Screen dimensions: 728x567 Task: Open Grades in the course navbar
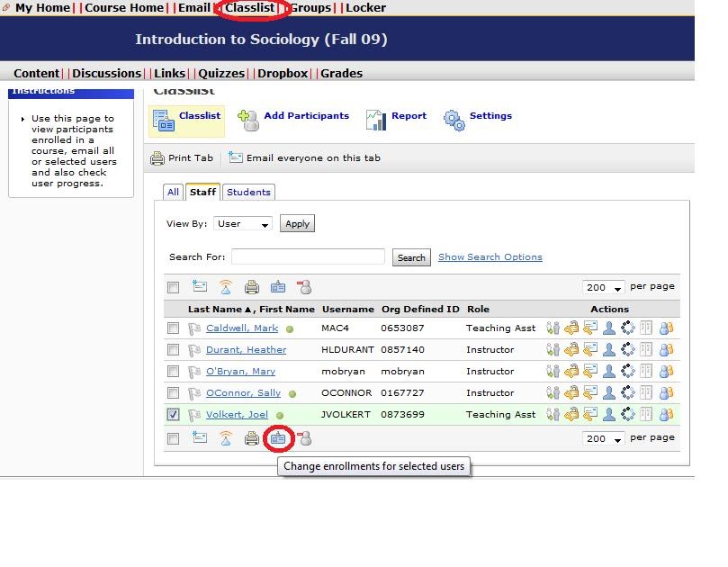342,74
